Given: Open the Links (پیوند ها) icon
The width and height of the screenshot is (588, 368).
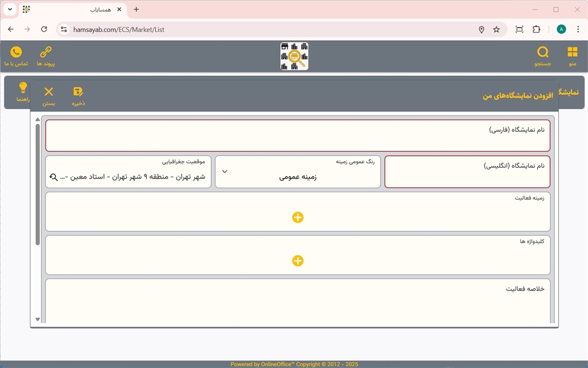Looking at the screenshot, I should pyautogui.click(x=45, y=53).
